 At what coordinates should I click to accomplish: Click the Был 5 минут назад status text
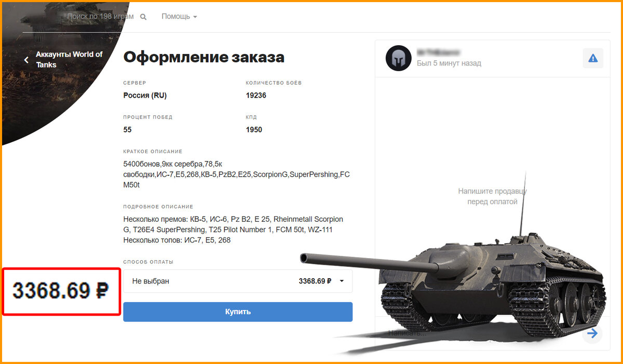click(x=449, y=63)
